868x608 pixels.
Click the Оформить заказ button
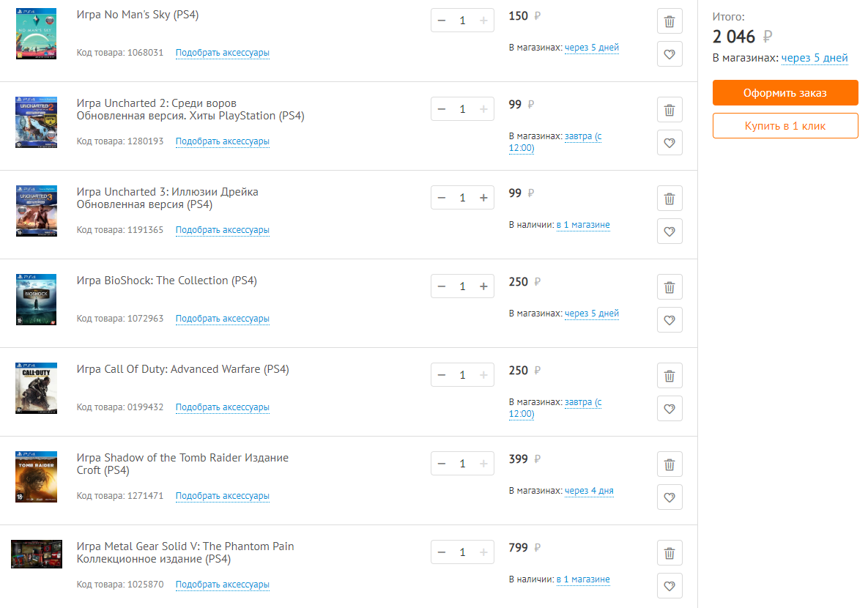(x=785, y=93)
